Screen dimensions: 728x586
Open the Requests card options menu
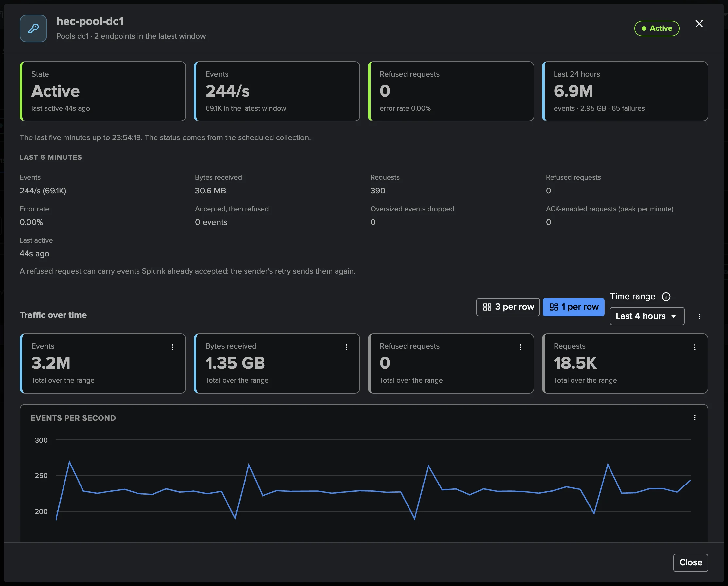695,347
